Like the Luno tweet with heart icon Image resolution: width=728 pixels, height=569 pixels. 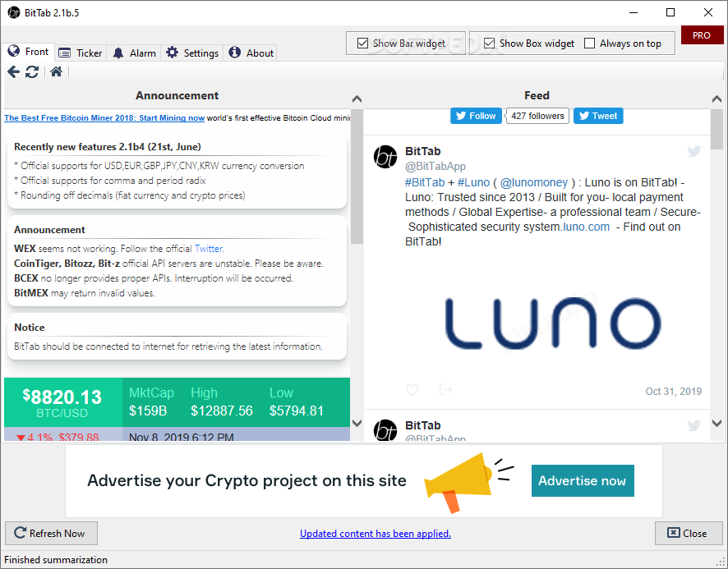[x=412, y=389]
